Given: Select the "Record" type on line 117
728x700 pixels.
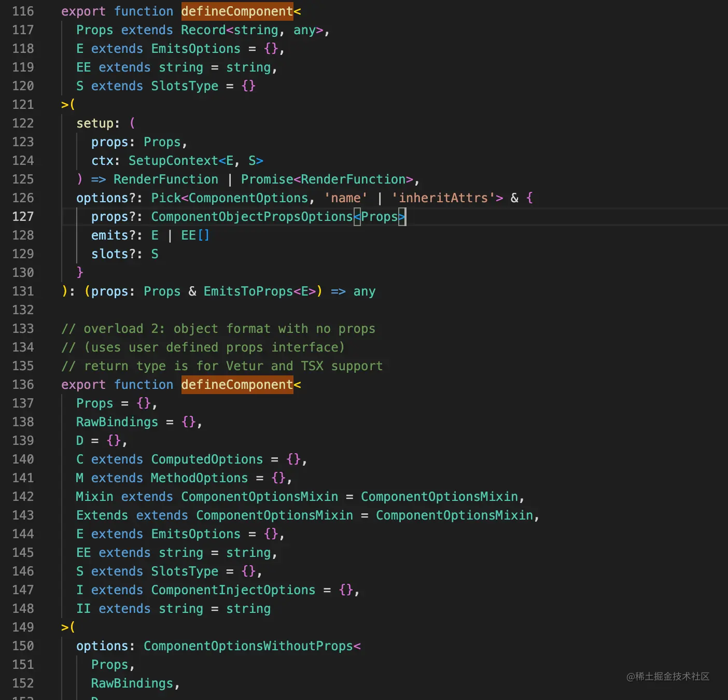Looking at the screenshot, I should [203, 30].
